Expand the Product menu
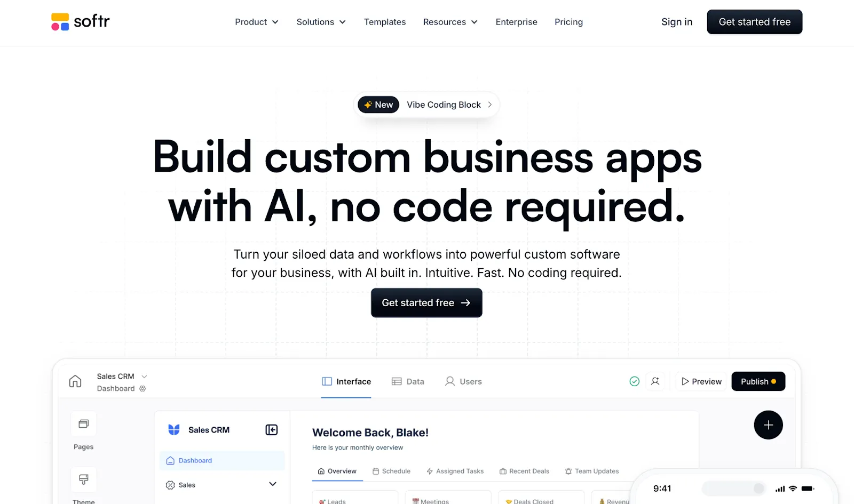The image size is (854, 504). (x=257, y=22)
